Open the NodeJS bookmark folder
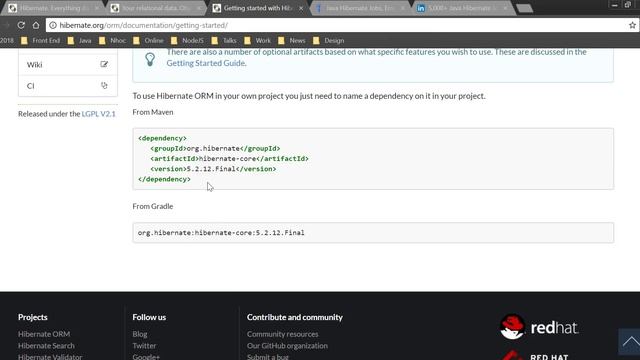640x360 pixels. (x=187, y=40)
